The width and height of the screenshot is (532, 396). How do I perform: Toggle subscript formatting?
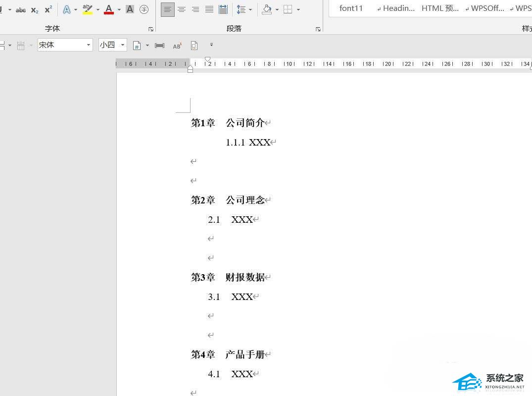pos(34,10)
